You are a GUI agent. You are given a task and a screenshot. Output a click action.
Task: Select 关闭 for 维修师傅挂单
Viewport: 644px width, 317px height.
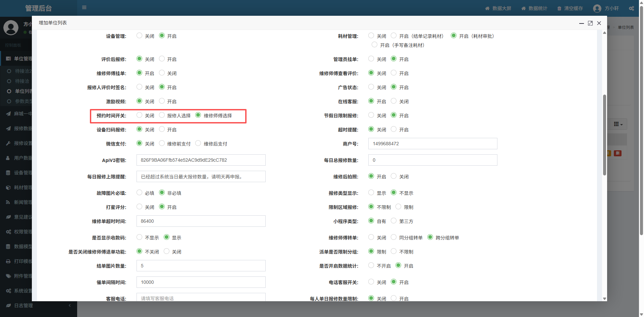point(162,73)
